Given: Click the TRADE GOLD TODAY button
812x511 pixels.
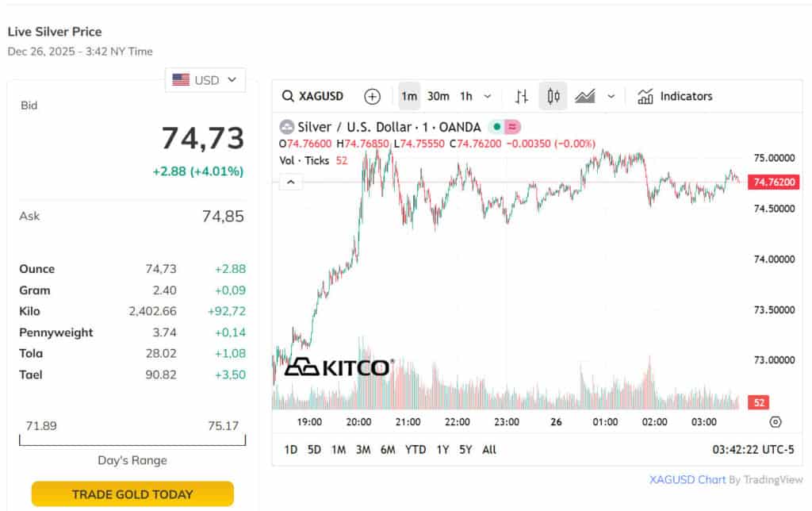Looking at the screenshot, I should tap(132, 494).
